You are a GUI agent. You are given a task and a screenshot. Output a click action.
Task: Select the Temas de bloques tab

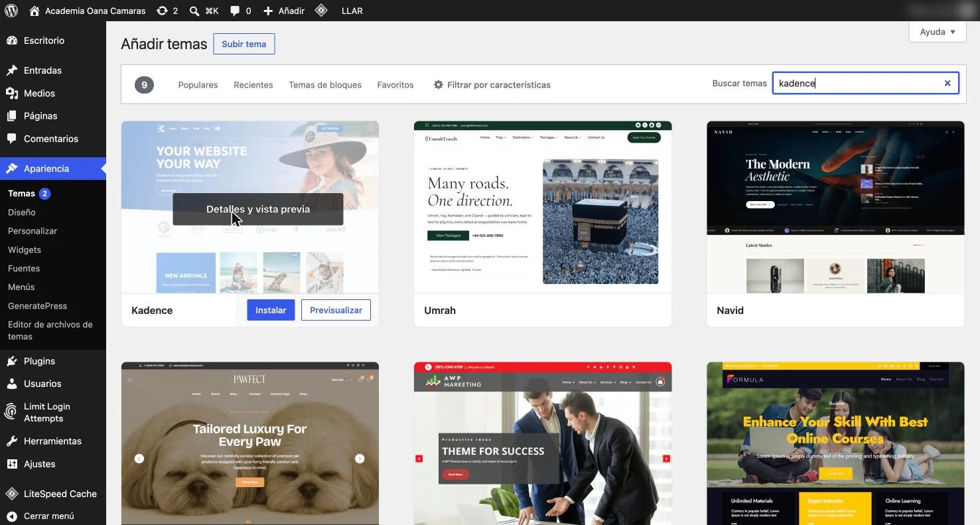click(x=325, y=85)
